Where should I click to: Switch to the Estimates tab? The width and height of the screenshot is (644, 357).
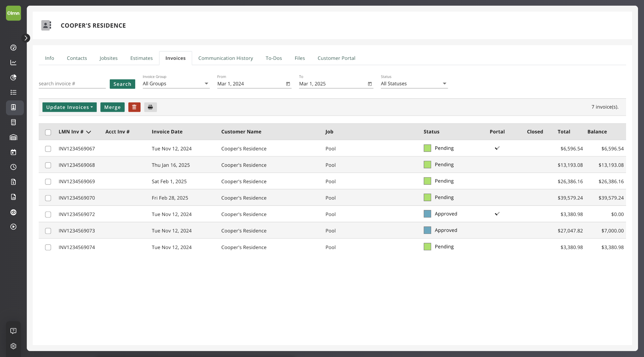pos(142,58)
